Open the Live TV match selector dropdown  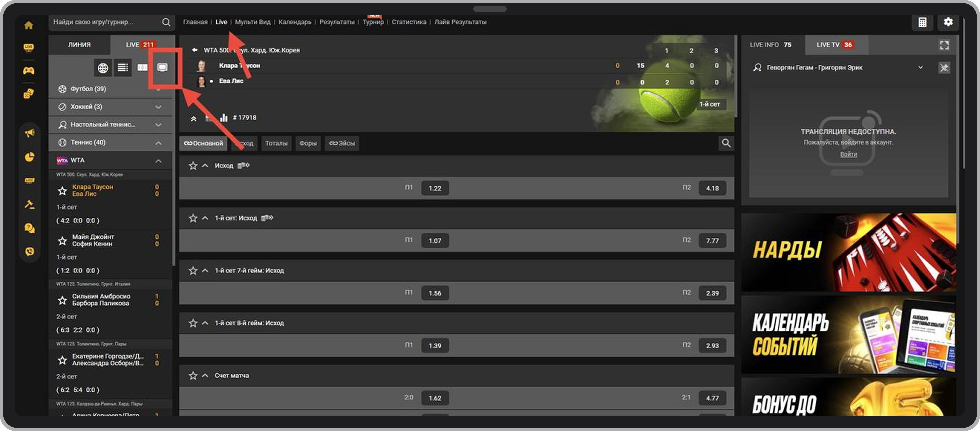[x=920, y=67]
